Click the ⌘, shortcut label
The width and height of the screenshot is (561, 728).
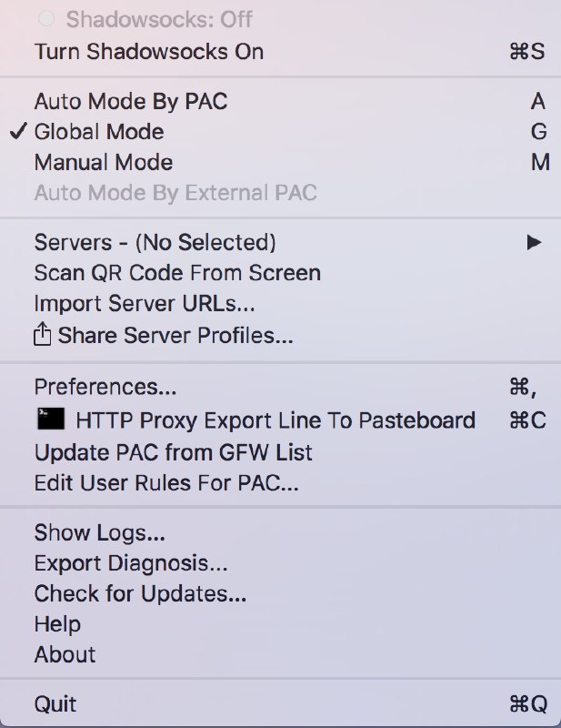pos(523,388)
